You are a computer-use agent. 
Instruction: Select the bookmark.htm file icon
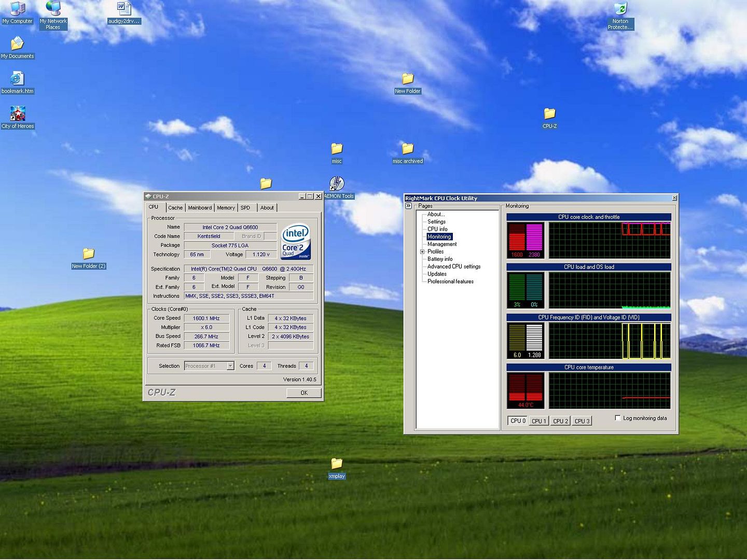17,79
